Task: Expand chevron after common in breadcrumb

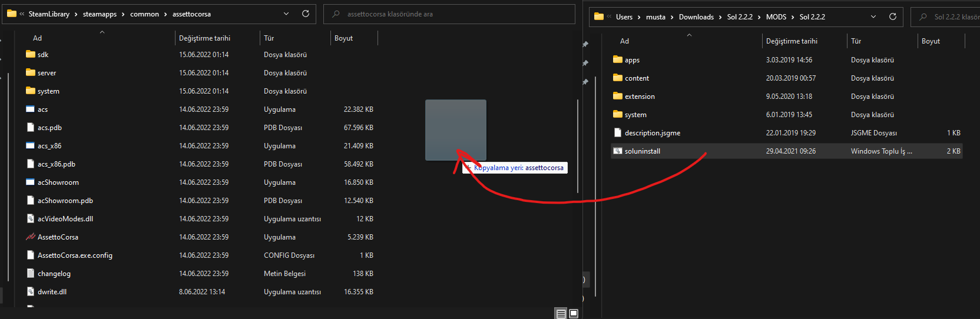Action: point(165,14)
